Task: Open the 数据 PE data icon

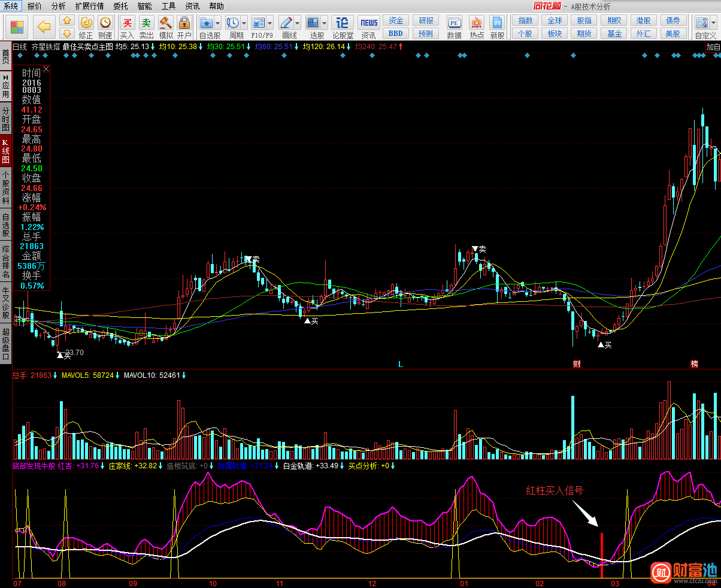Action: 455,23
